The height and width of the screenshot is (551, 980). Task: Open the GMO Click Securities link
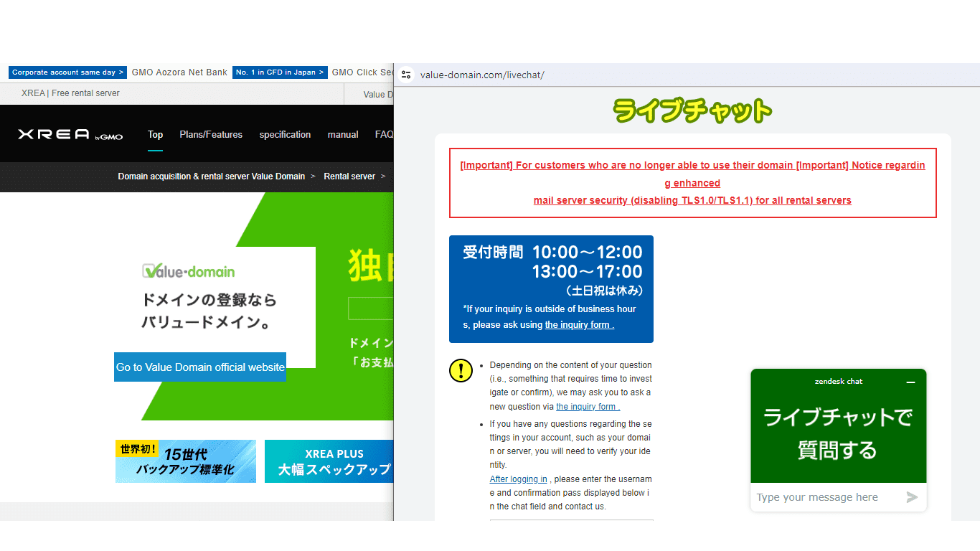[x=362, y=72]
